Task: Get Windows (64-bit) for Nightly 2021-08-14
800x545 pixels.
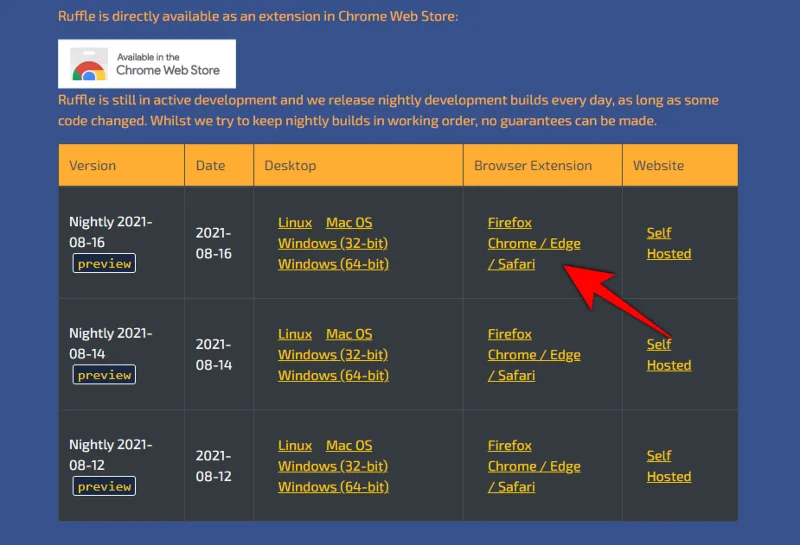Action: [333, 376]
